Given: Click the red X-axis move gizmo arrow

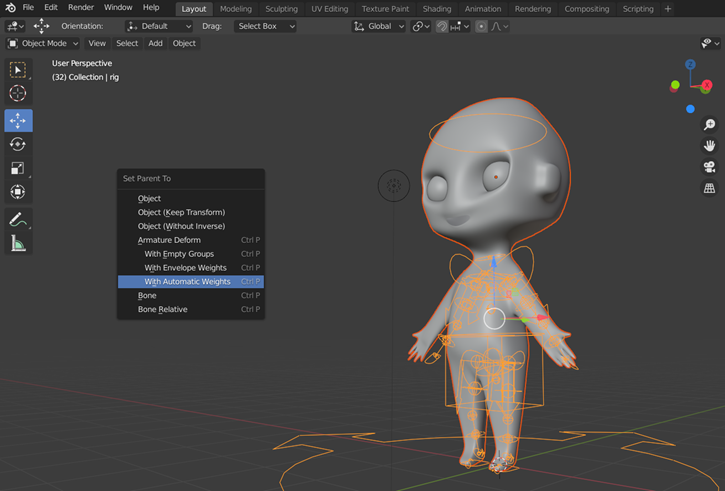Looking at the screenshot, I should [x=541, y=318].
